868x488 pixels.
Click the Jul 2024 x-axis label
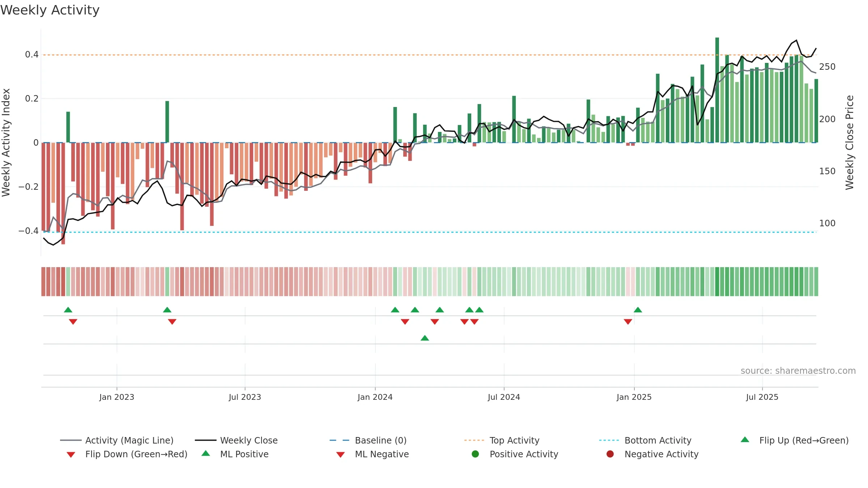(504, 397)
